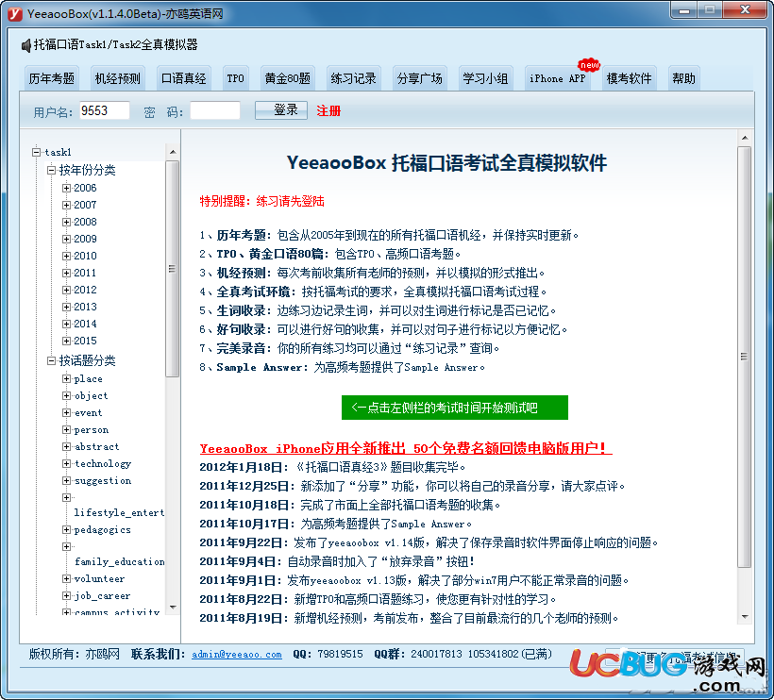The image size is (774, 700).
Task: Expand the 2013 year node
Action: (66, 307)
